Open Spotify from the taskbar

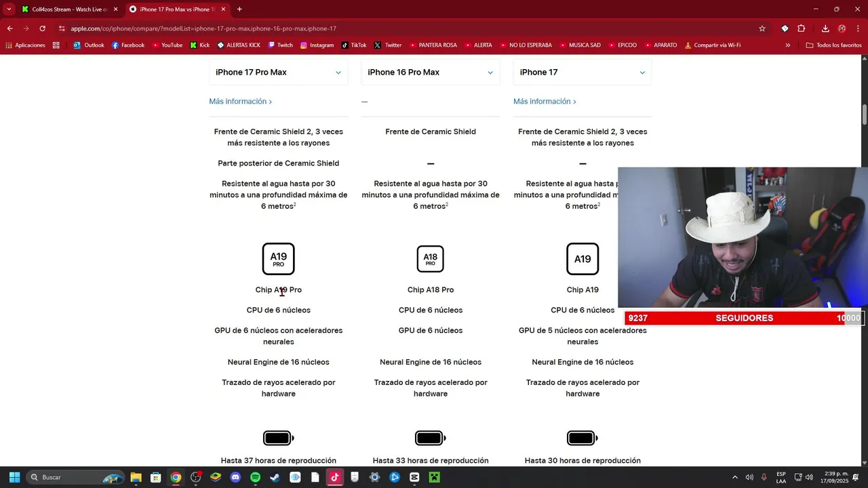[255, 477]
